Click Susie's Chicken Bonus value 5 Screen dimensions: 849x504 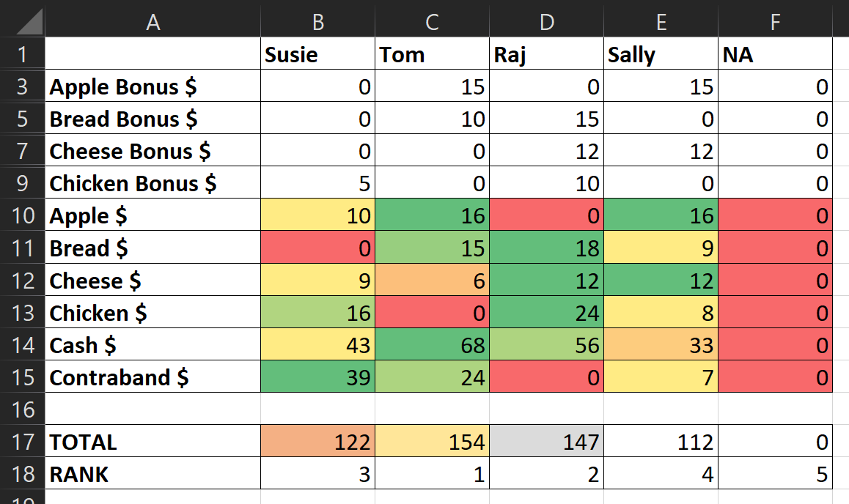pyautogui.click(x=318, y=183)
